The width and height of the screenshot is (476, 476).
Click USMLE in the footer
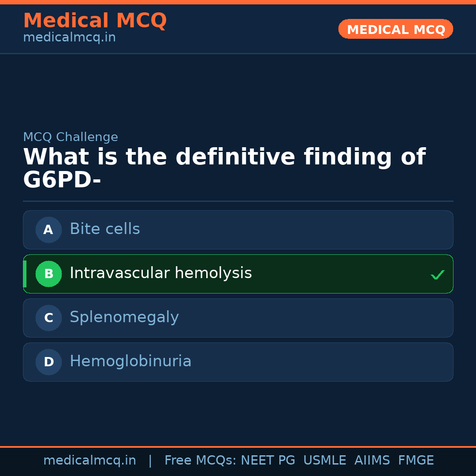tap(324, 461)
